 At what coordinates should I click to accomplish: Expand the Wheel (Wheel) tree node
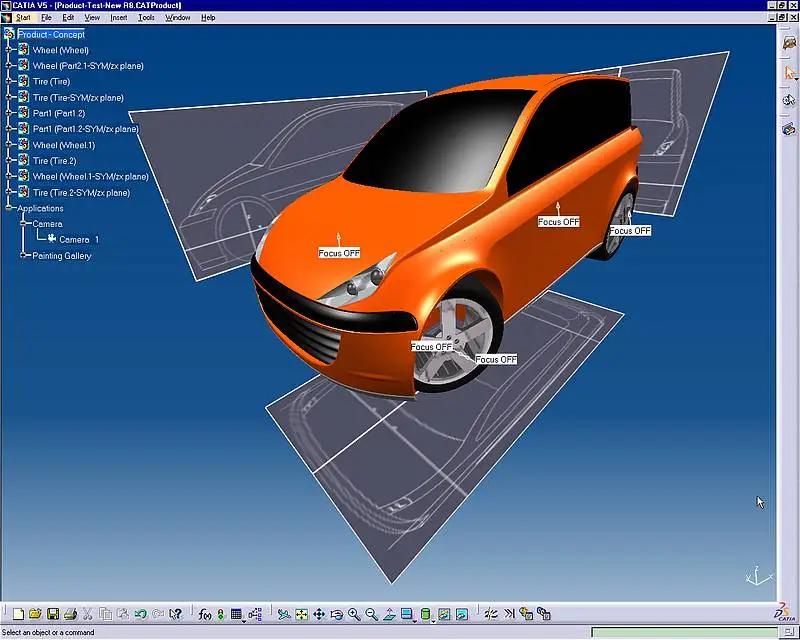[x=8, y=50]
